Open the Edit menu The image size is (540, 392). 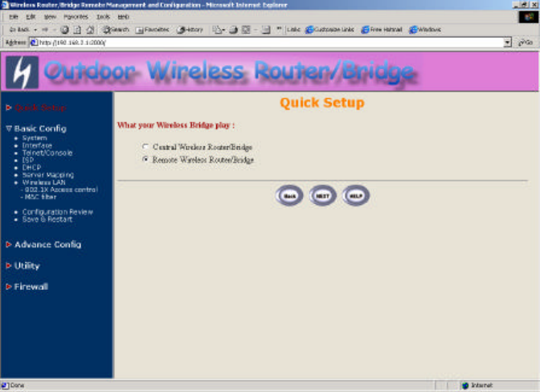[31, 17]
